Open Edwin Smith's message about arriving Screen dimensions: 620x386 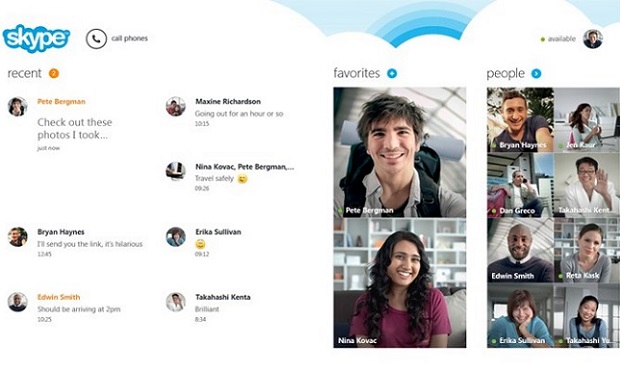click(x=79, y=309)
